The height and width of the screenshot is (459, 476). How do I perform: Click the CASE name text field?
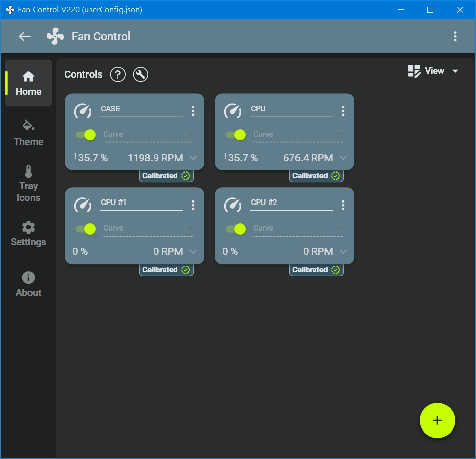click(x=141, y=109)
